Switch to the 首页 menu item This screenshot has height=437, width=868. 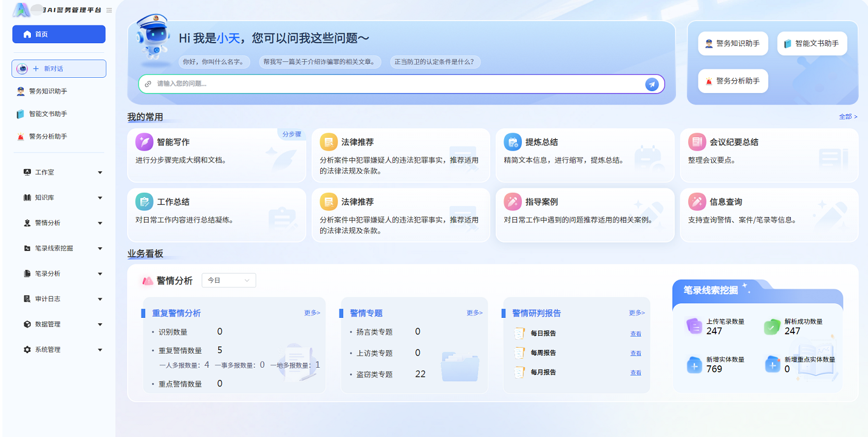(x=58, y=34)
